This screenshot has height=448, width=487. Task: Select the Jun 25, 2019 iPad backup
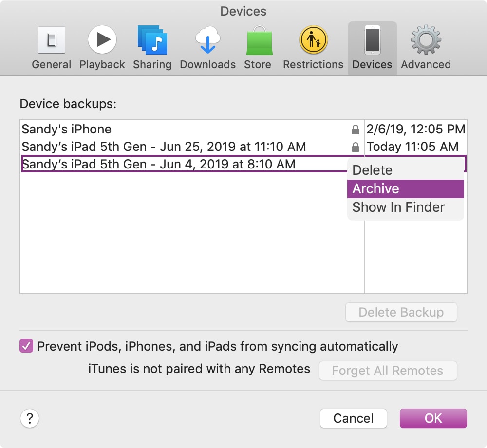(243, 147)
